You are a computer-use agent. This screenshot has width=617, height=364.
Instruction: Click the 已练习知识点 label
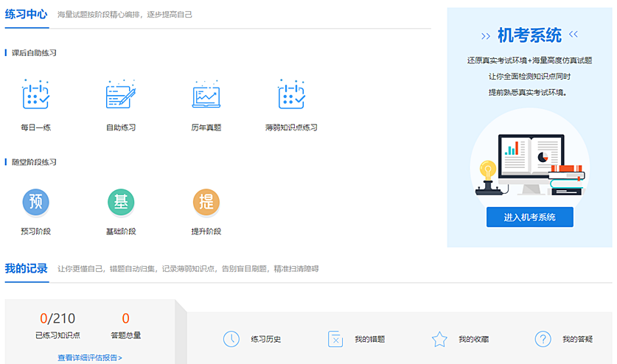57,335
